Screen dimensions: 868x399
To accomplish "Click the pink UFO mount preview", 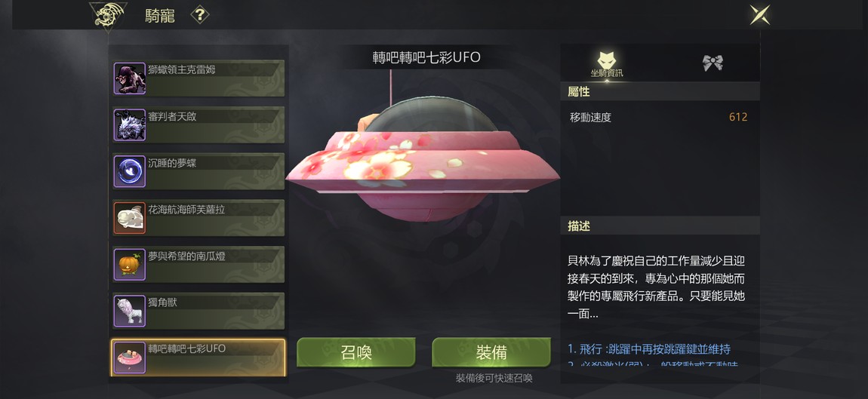I will point(423,159).
